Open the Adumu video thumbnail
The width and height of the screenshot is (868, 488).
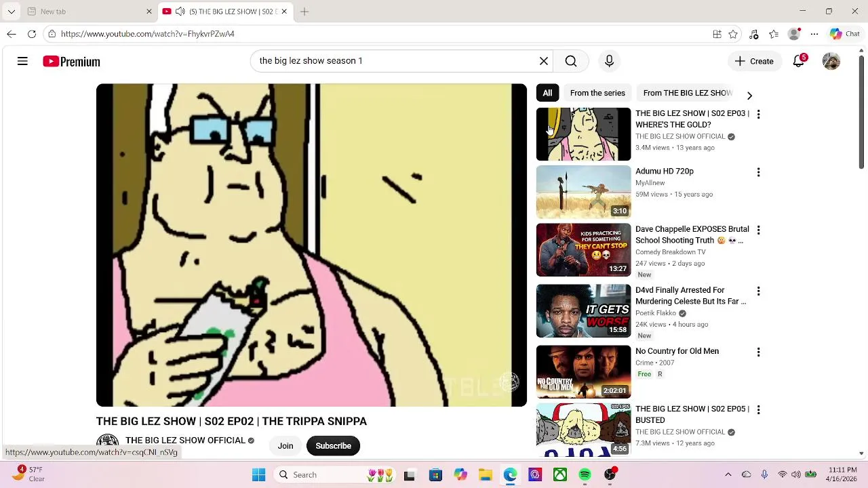[583, 192]
